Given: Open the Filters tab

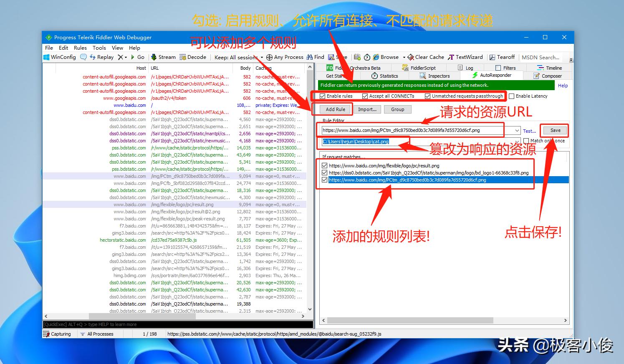Looking at the screenshot, I should [505, 68].
